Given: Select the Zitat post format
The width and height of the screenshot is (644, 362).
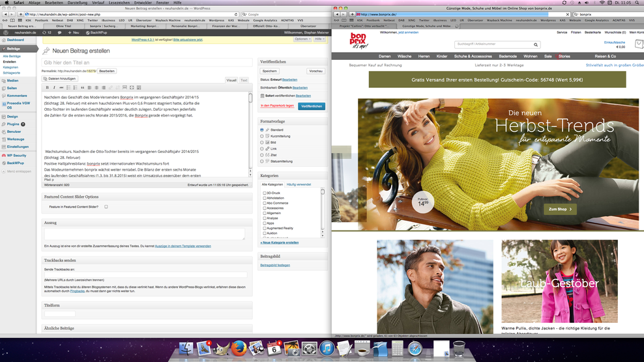Looking at the screenshot, I should pyautogui.click(x=262, y=155).
